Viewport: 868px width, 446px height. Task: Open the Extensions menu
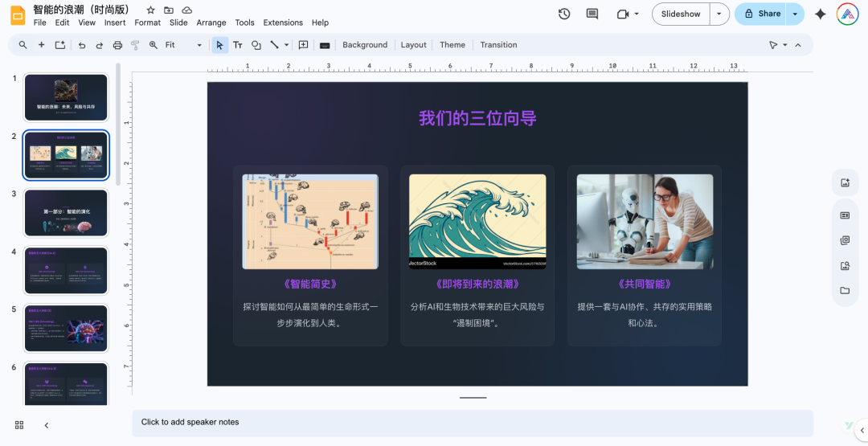tap(283, 23)
